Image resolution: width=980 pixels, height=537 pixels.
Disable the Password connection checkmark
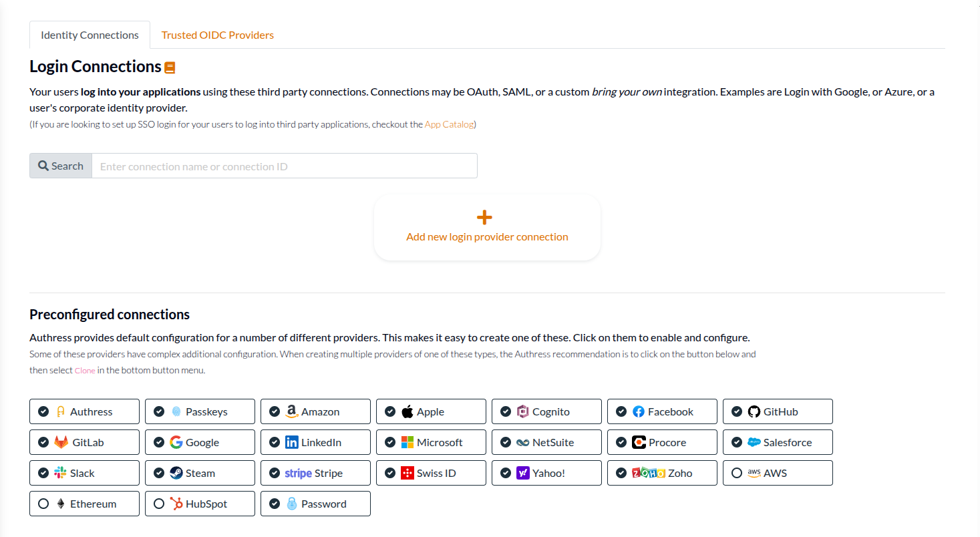275,503
